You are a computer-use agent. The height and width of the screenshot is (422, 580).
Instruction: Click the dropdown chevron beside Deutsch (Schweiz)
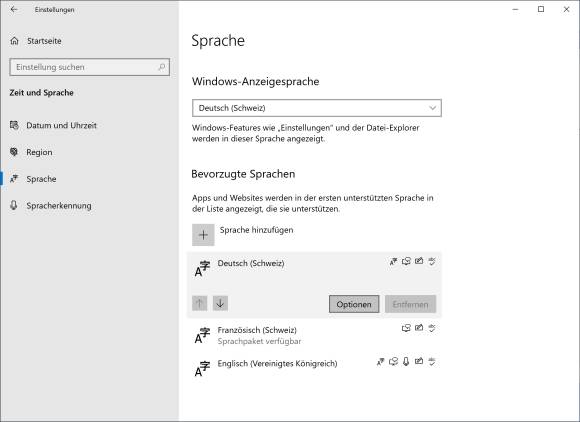[x=432, y=108]
